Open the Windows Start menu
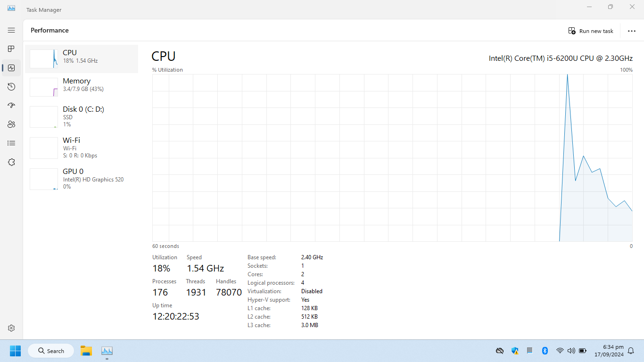 tap(16, 351)
